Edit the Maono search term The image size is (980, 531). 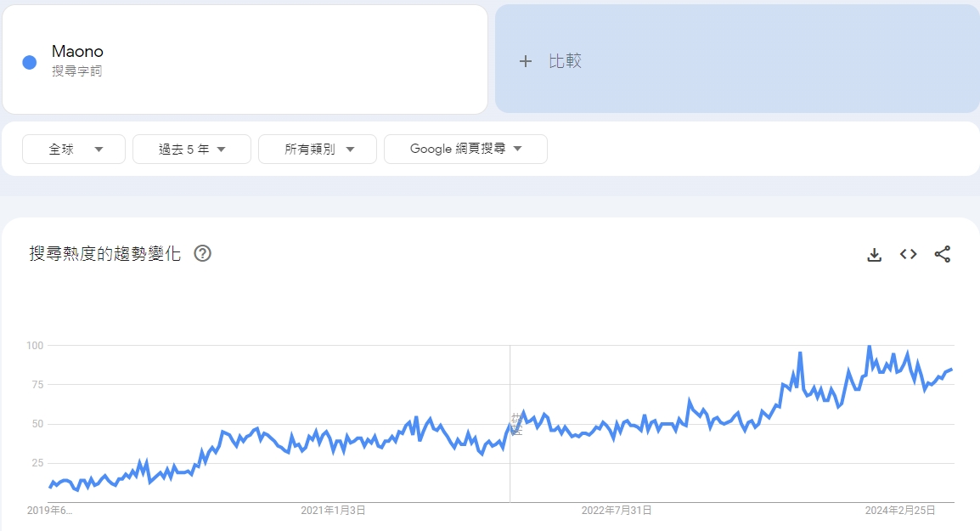(x=77, y=51)
